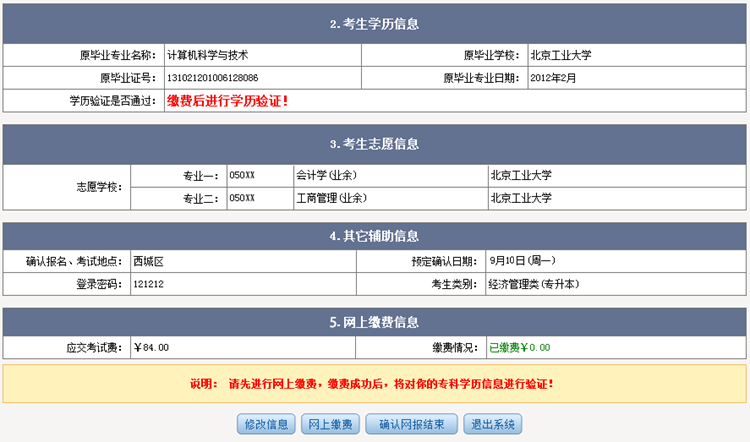The height and width of the screenshot is (442, 750).
Task: Click 专业一 label
Action: (x=201, y=176)
